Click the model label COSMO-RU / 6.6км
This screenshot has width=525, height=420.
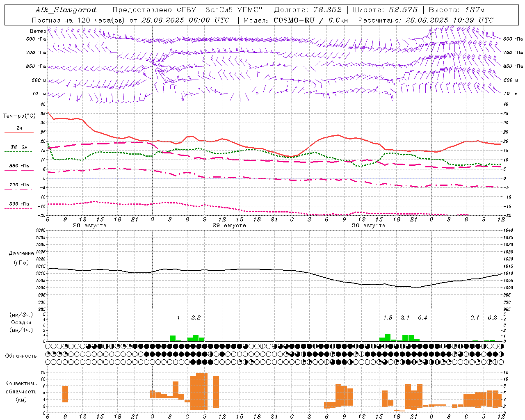[x=311, y=20]
